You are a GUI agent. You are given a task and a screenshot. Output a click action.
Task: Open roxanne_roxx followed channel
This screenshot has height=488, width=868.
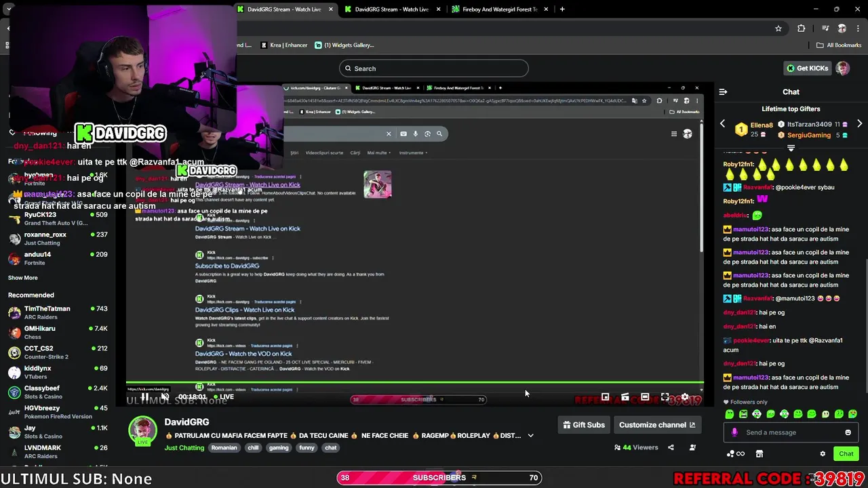click(58, 239)
